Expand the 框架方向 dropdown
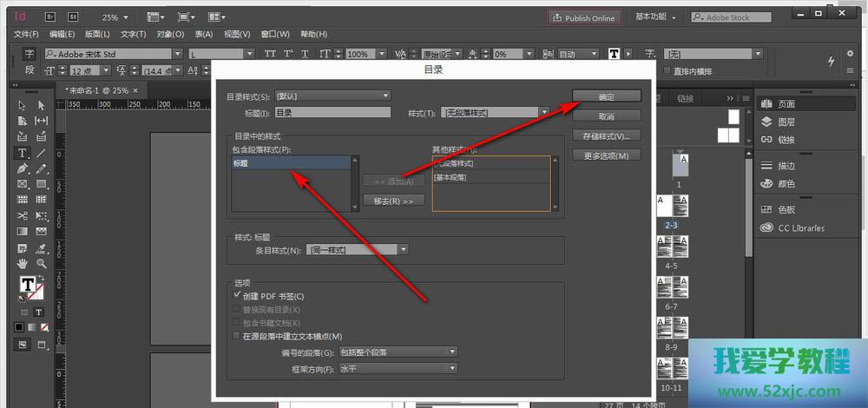This screenshot has height=408, width=868. (398, 369)
